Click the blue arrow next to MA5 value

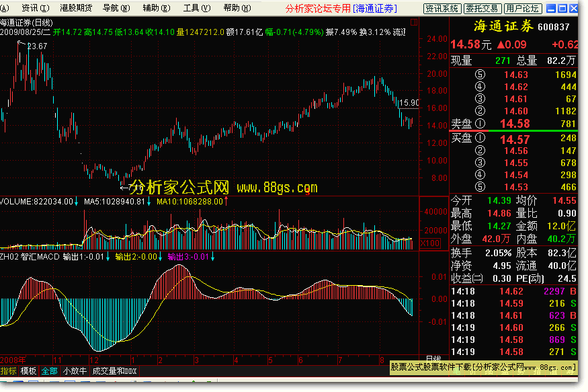point(149,202)
